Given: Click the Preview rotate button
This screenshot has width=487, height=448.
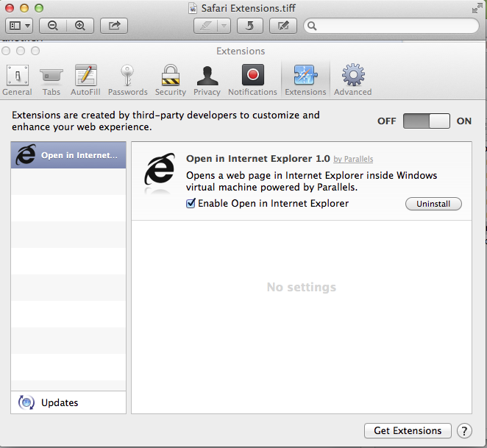Looking at the screenshot, I should (x=250, y=26).
